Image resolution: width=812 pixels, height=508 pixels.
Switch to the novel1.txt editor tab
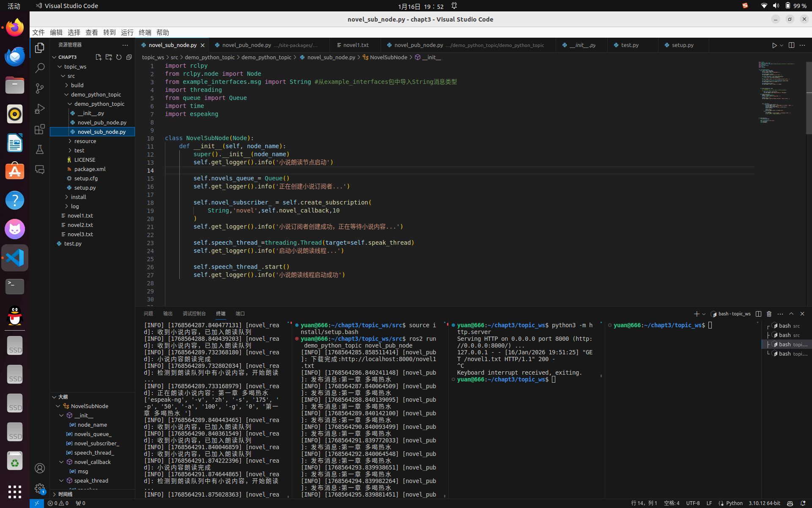tap(356, 45)
